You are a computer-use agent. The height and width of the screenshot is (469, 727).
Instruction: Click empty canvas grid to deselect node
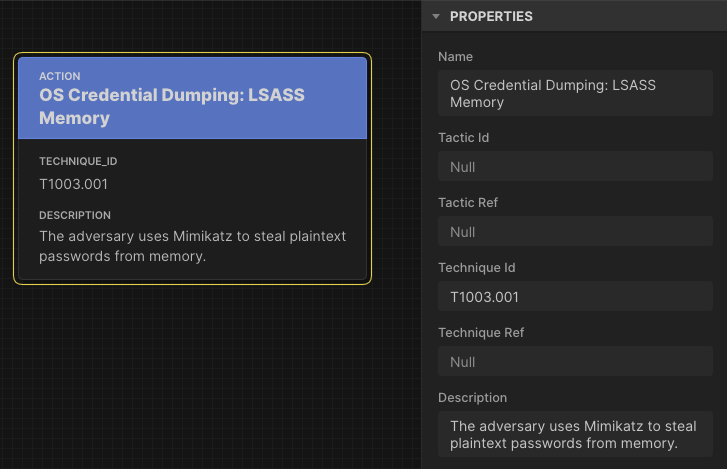click(200, 380)
